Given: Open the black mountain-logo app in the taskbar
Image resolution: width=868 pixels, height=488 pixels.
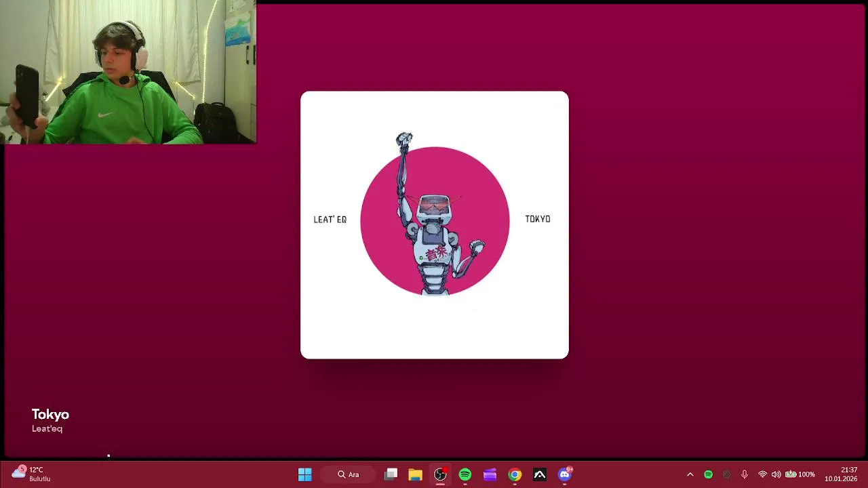Looking at the screenshot, I should 540,474.
